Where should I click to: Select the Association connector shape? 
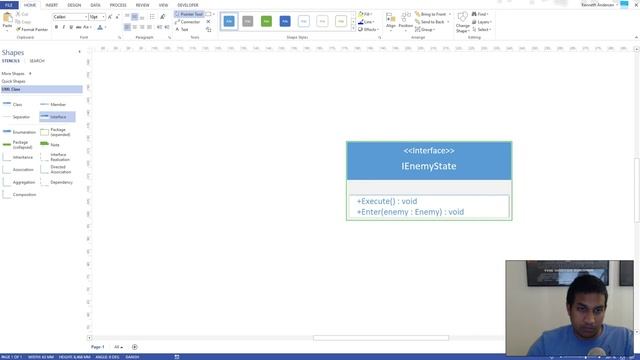tap(18, 169)
